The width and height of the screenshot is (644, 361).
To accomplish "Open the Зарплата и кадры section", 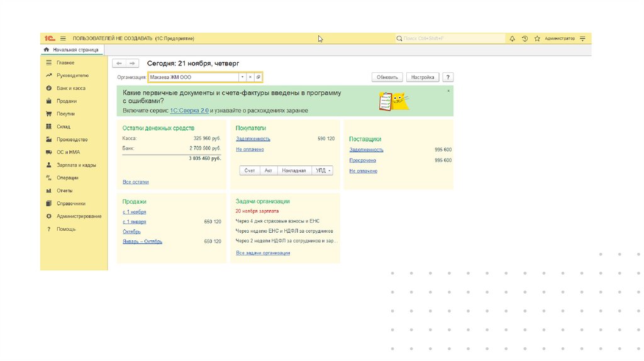I will click(75, 165).
